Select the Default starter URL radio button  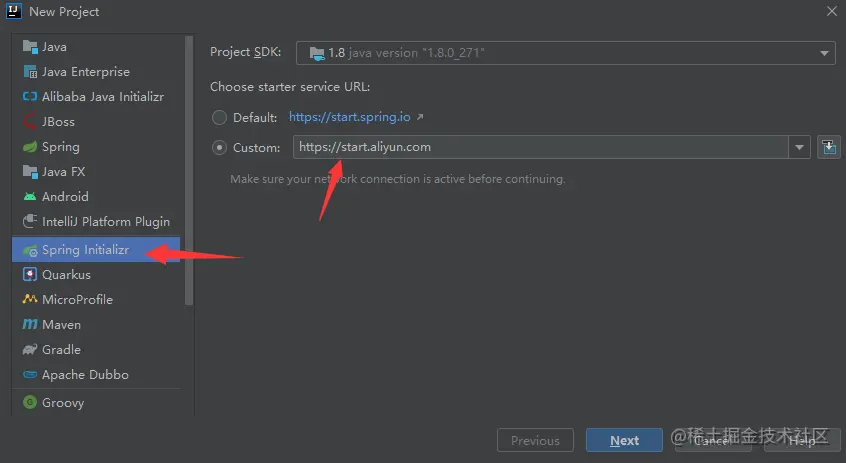click(x=219, y=117)
